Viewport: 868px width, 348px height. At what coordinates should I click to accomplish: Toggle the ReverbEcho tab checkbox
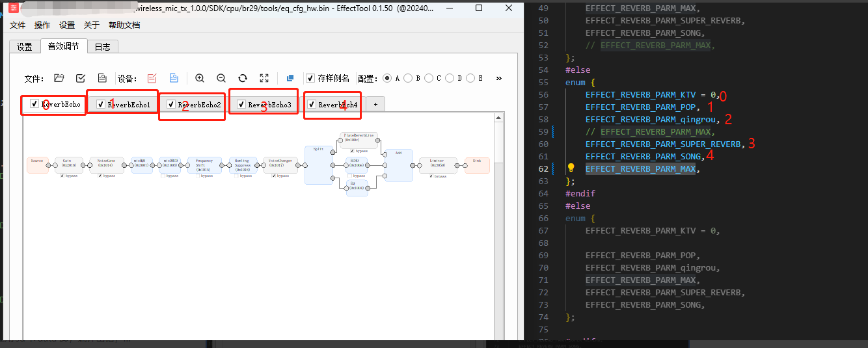point(34,103)
